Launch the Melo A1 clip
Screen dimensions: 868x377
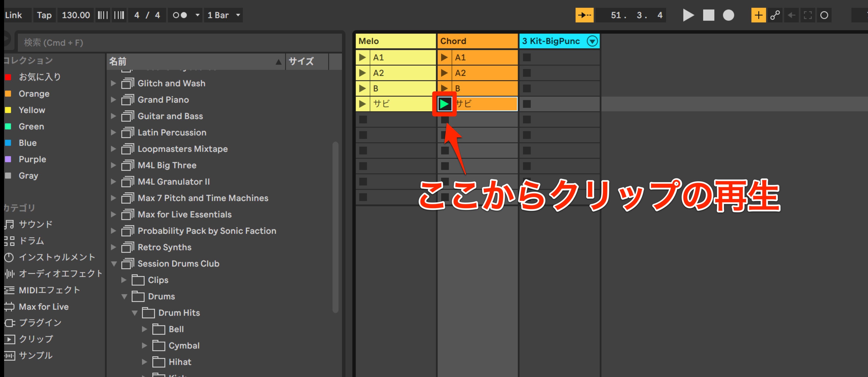[x=363, y=57]
